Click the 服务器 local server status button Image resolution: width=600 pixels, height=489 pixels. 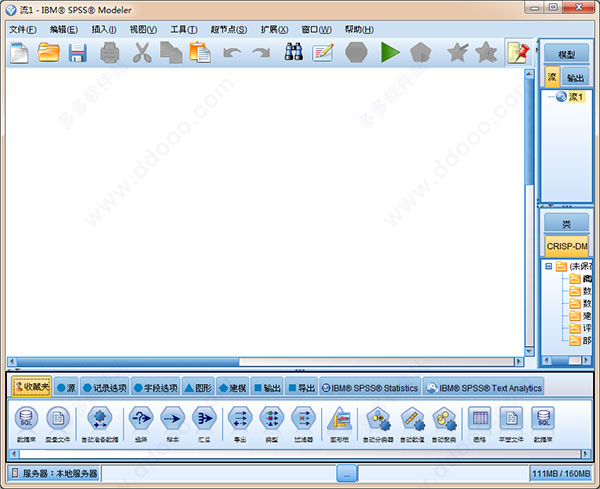(x=54, y=473)
